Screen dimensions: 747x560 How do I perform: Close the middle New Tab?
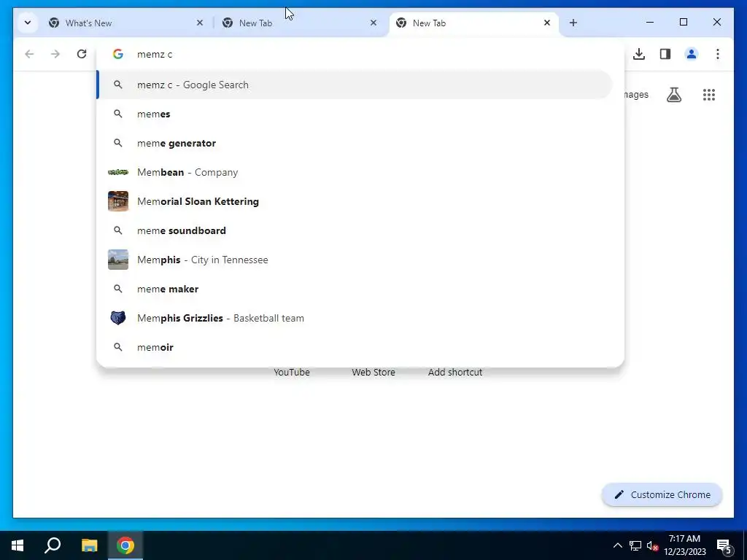click(x=373, y=23)
